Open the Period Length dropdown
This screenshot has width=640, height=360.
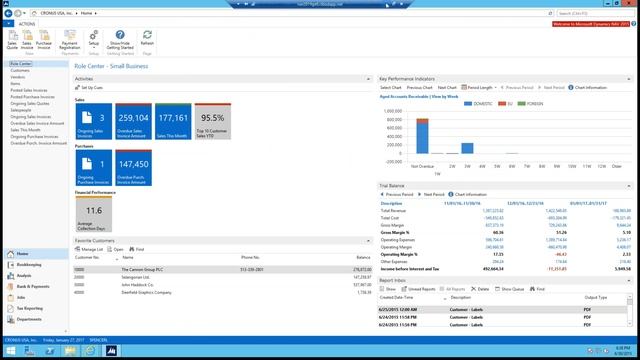479,87
